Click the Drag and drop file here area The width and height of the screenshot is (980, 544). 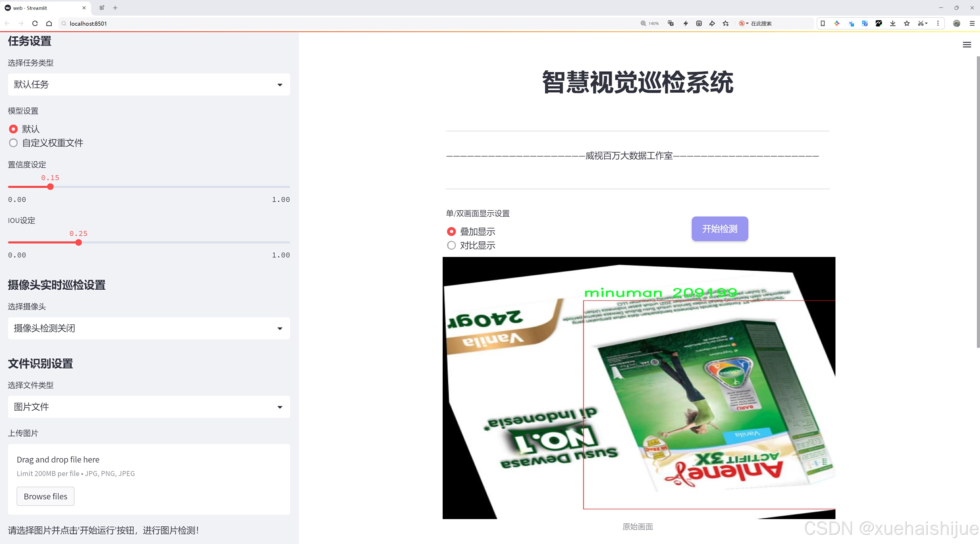149,479
